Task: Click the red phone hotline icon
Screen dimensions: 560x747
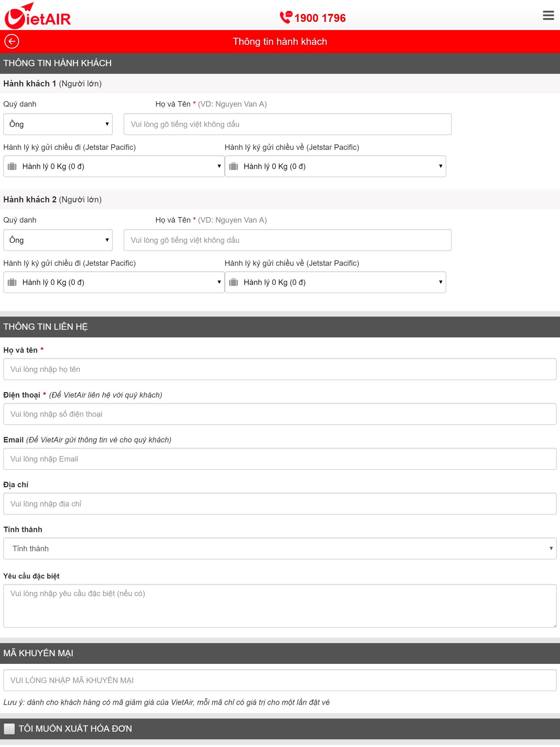Action: [286, 17]
